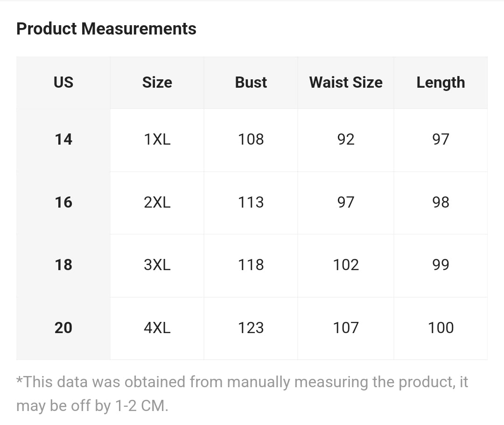This screenshot has width=504, height=425.
Task: Click the Waist Size column header
Action: 346,83
